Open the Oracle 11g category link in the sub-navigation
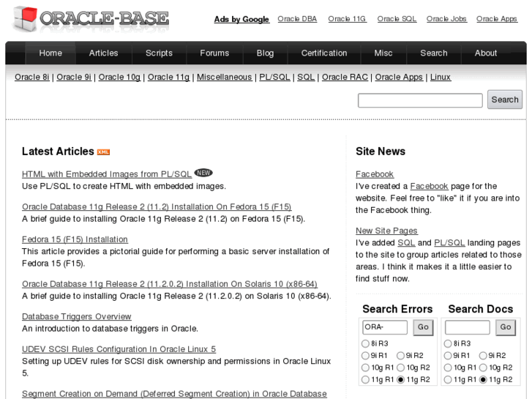This screenshot has height=399, width=532. 168,77
